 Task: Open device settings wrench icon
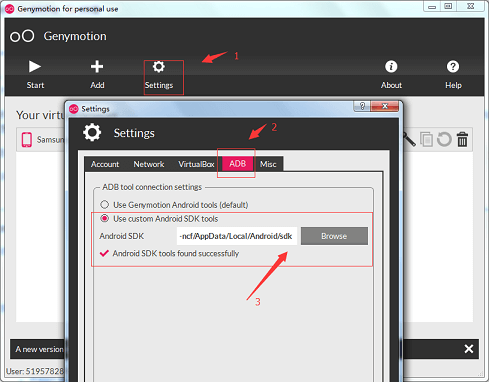(410, 139)
